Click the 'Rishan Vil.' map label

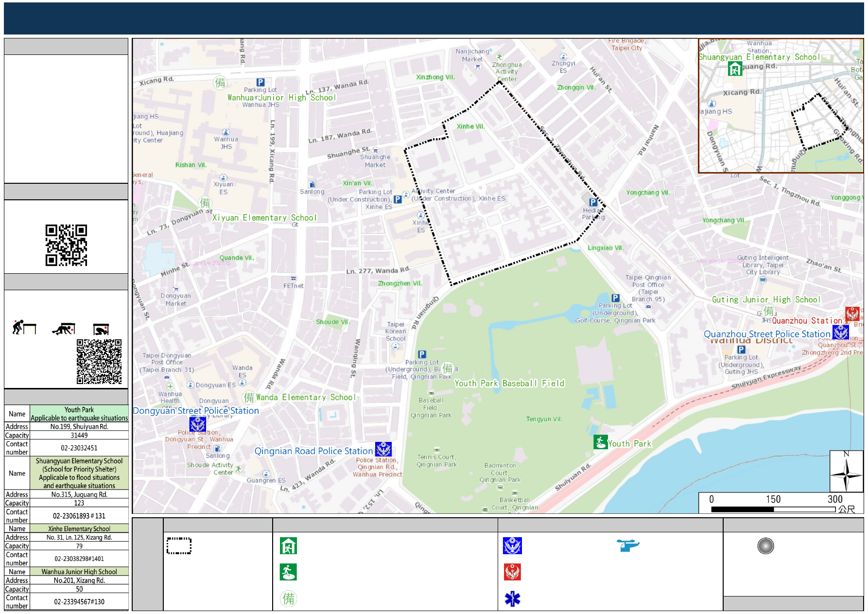(191, 165)
